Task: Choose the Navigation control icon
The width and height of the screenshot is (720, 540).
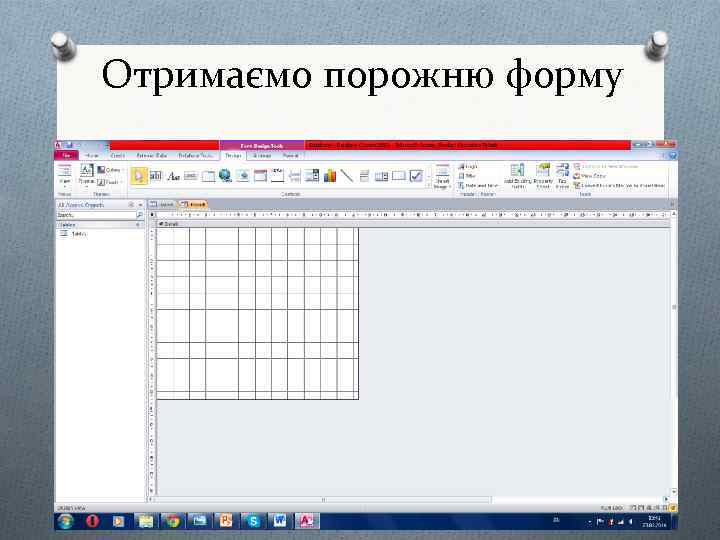Action: [x=260, y=176]
